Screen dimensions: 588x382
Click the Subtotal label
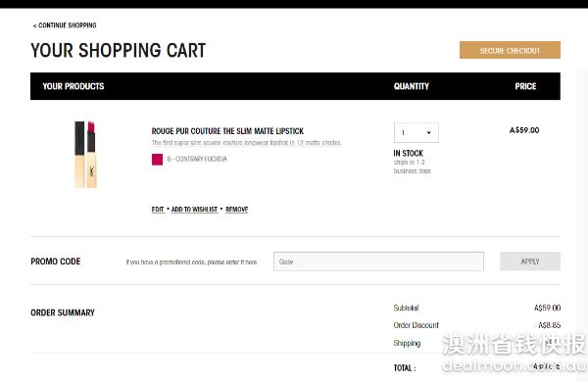tap(406, 308)
